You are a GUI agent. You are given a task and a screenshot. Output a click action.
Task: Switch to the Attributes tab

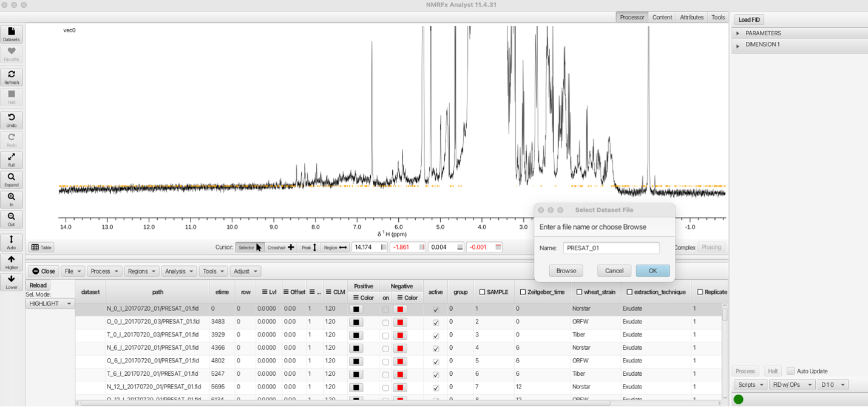(691, 17)
